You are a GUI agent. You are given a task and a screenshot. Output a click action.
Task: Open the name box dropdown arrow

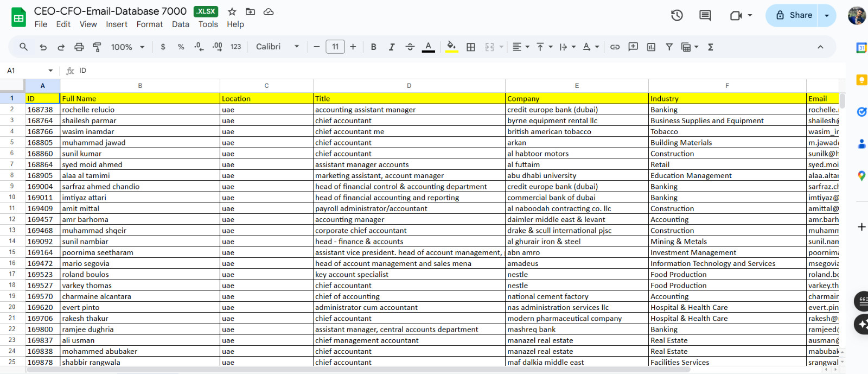[x=50, y=71]
